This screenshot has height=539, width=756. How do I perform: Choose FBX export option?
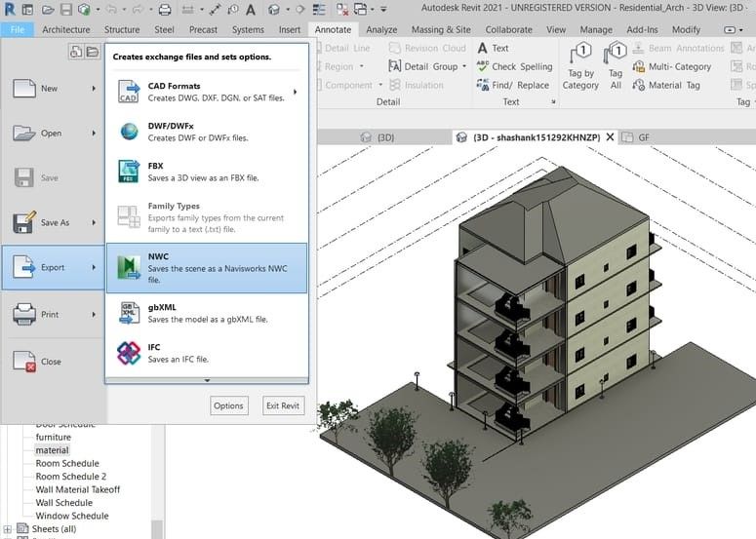[207, 172]
